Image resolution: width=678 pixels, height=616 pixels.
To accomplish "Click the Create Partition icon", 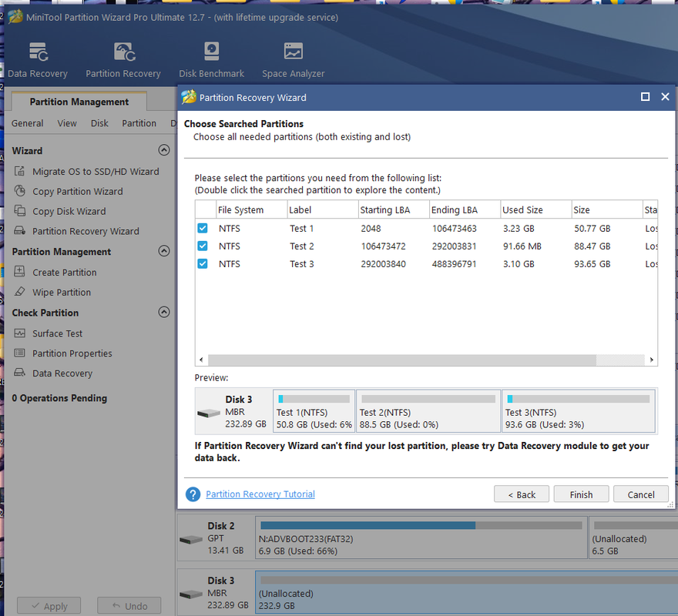I will [x=19, y=272].
